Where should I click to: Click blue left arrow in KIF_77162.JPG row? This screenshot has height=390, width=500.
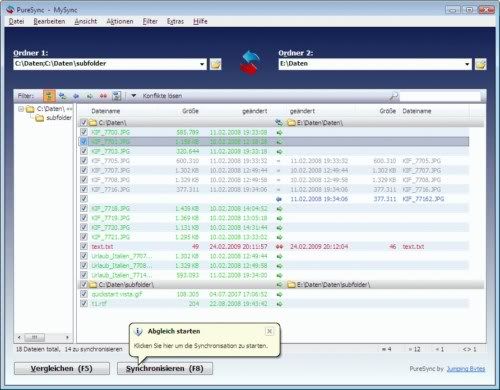click(x=279, y=199)
